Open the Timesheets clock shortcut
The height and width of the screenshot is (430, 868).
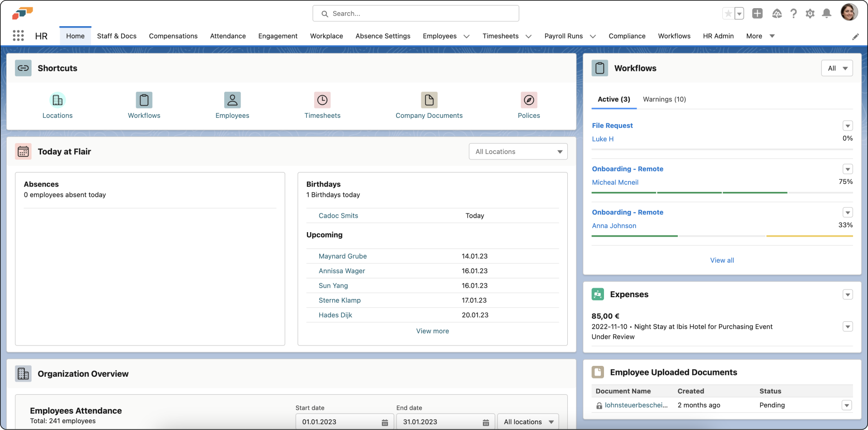pos(322,100)
